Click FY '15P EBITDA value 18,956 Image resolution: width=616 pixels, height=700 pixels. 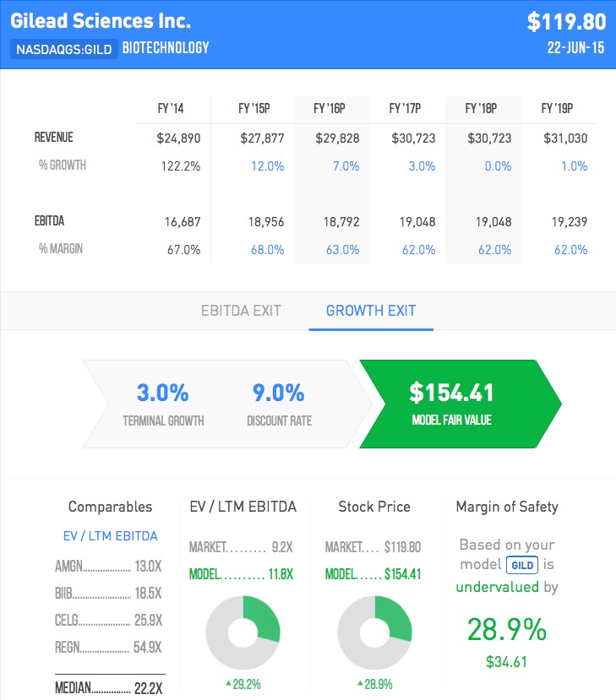point(266,222)
